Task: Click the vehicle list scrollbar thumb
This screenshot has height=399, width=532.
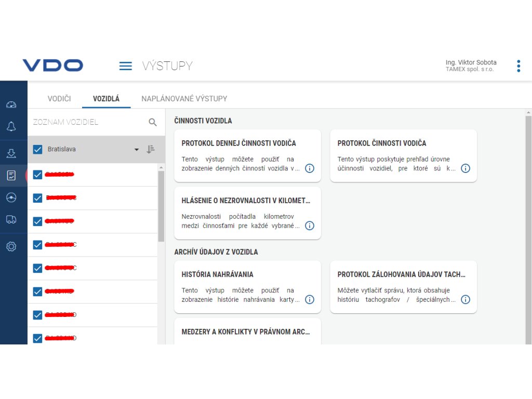Action: click(x=161, y=206)
